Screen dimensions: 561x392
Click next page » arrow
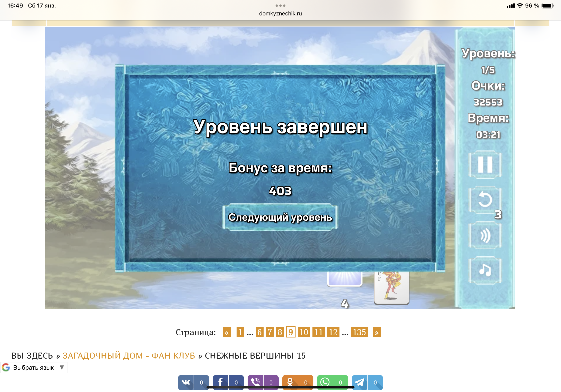(377, 332)
